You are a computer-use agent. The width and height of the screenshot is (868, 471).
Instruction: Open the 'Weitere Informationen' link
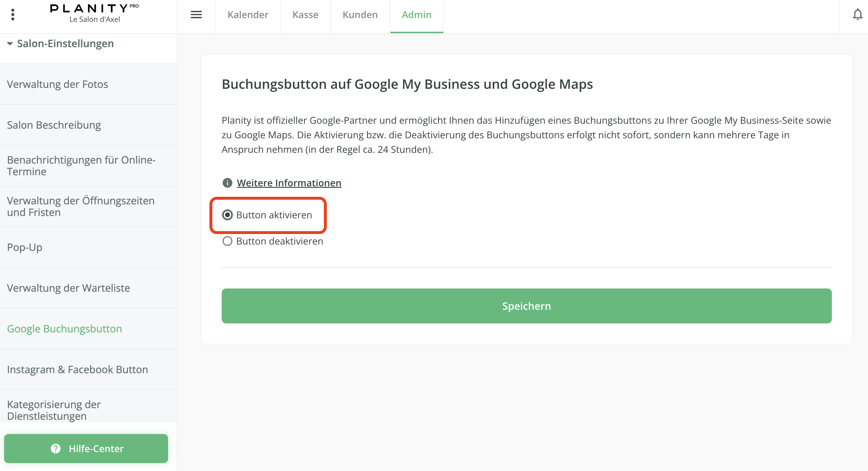coord(289,183)
